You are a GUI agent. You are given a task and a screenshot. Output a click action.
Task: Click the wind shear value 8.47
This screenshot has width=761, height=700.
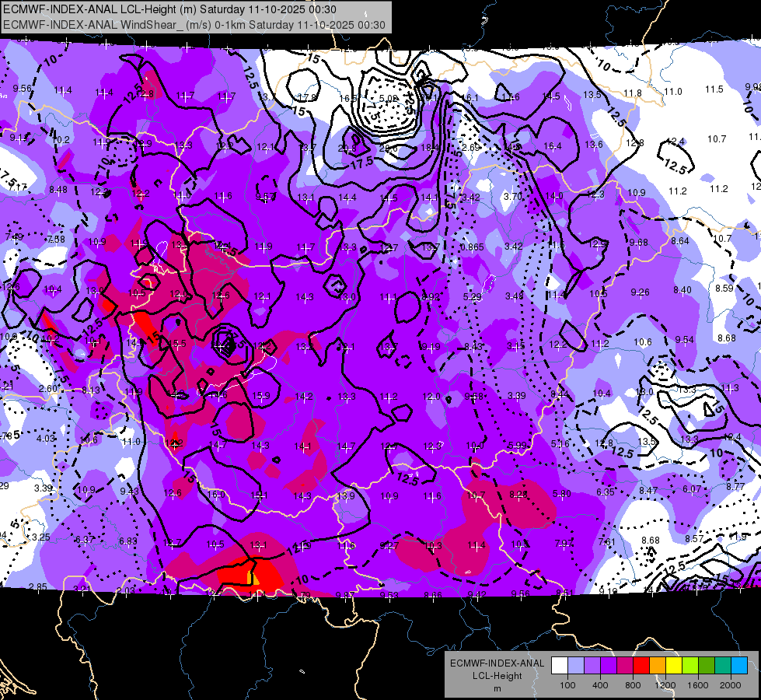pyautogui.click(x=648, y=491)
